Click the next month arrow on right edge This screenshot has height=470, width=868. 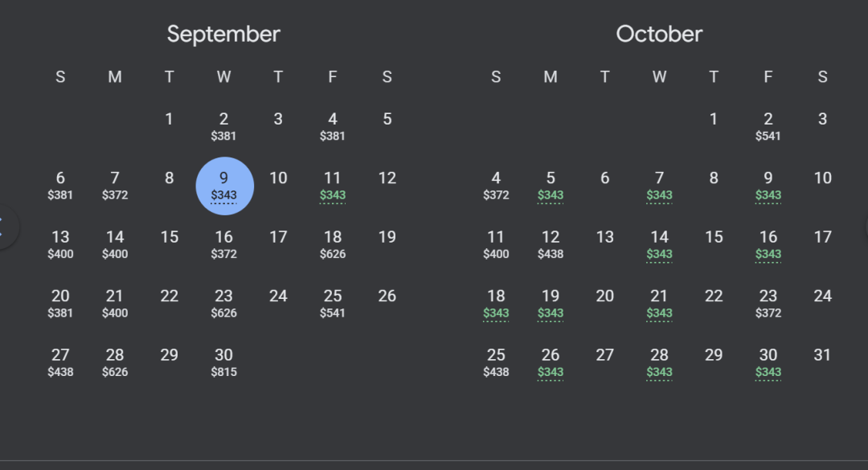[x=866, y=227]
